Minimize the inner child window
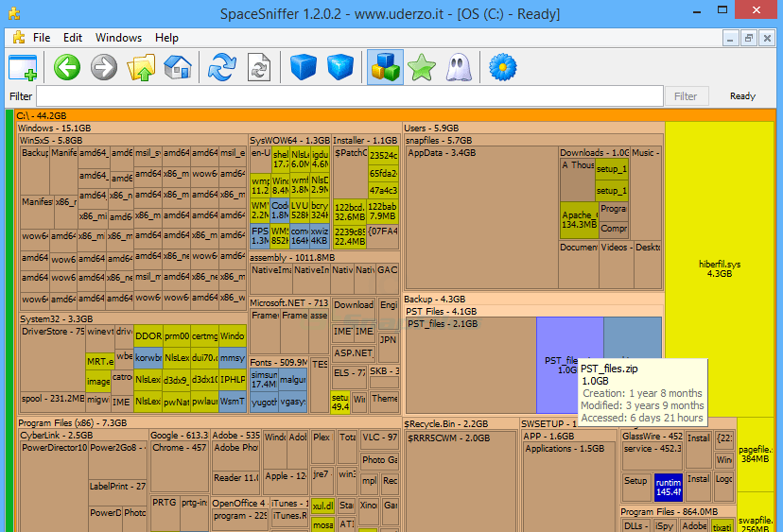 coord(730,38)
